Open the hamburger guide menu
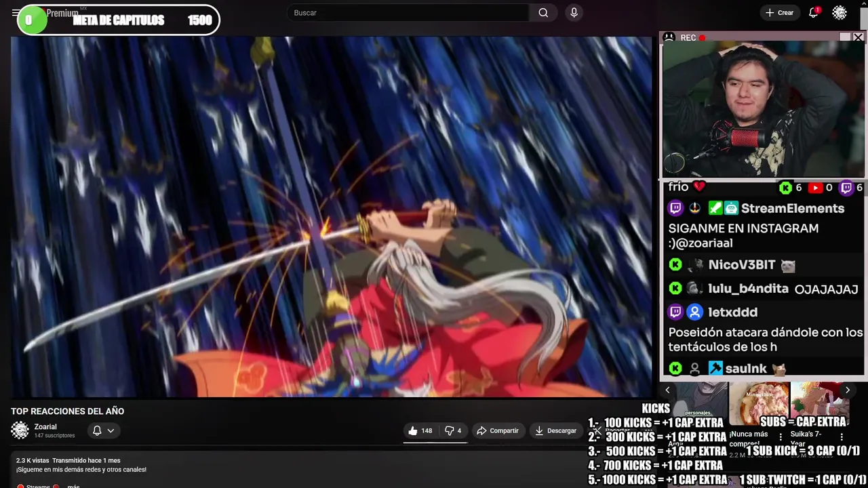The width and height of the screenshot is (868, 488). pyautogui.click(x=15, y=13)
